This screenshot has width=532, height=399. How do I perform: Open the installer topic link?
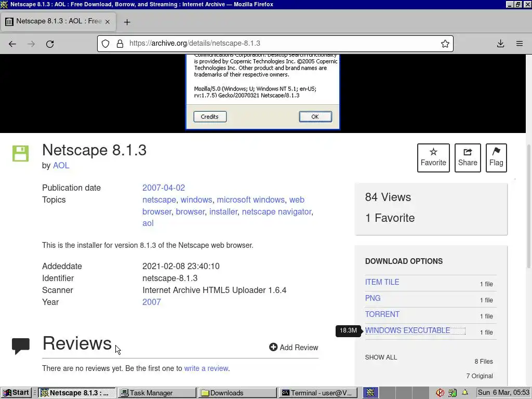pos(223,212)
